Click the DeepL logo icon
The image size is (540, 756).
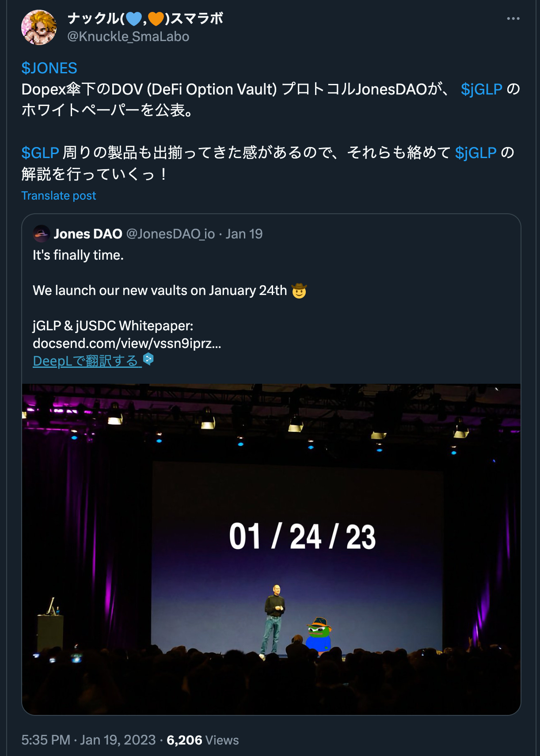click(x=148, y=359)
